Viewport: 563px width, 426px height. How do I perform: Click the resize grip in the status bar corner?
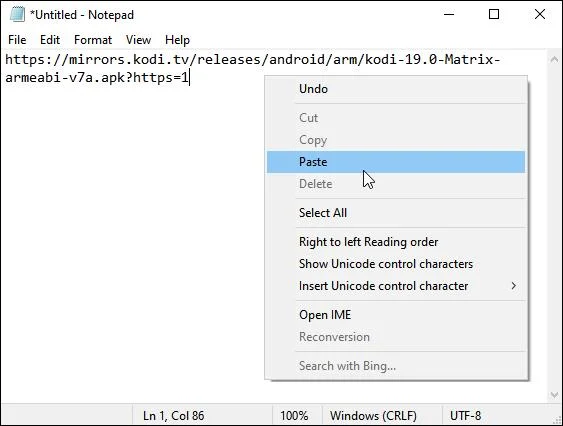tap(557, 420)
